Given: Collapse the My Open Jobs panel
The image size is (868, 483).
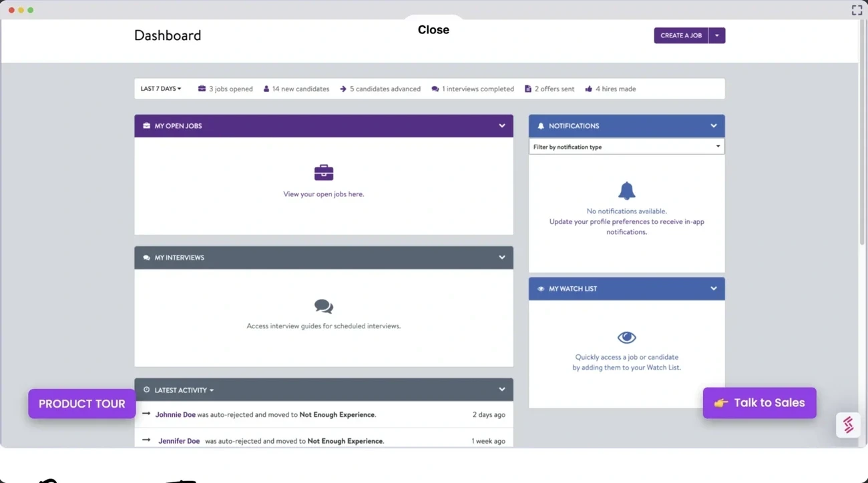Looking at the screenshot, I should (502, 125).
